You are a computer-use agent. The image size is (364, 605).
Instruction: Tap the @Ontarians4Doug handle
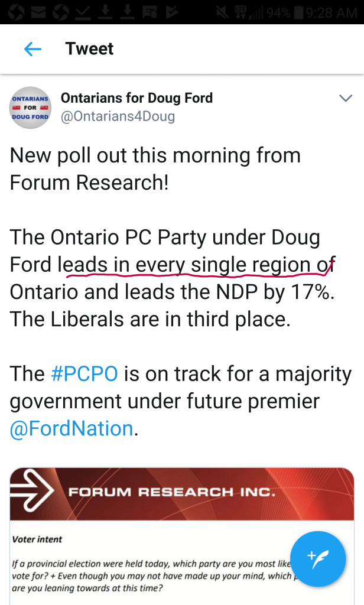(x=118, y=116)
